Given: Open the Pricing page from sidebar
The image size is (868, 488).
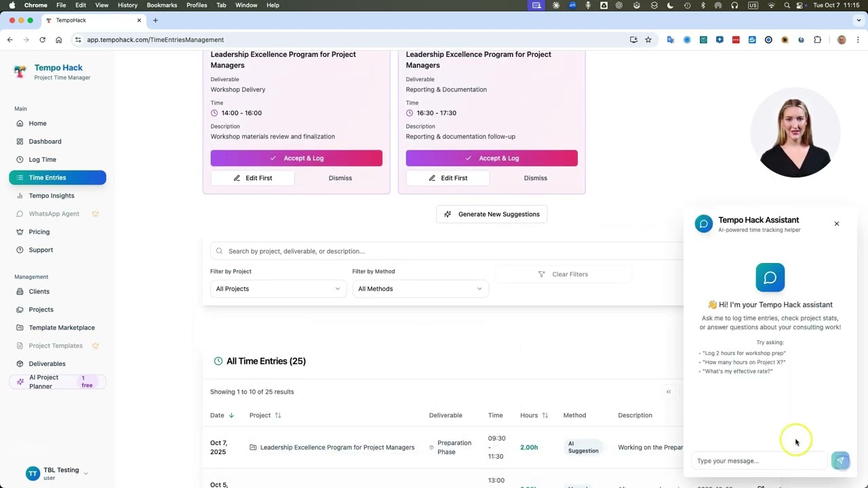Looking at the screenshot, I should [58, 232].
